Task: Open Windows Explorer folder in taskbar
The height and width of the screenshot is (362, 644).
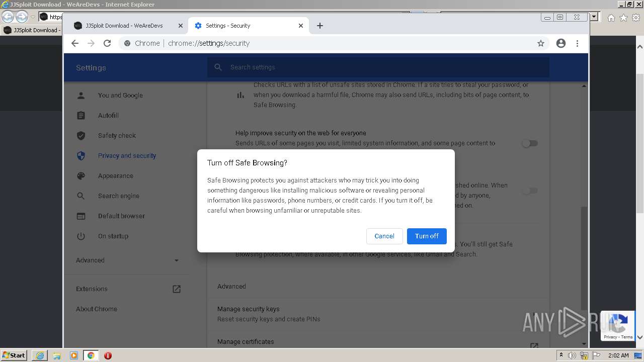Action: [57, 355]
